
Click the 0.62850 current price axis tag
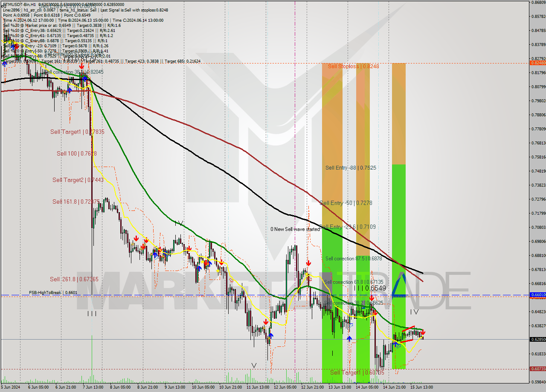pyautogui.click(x=537, y=340)
